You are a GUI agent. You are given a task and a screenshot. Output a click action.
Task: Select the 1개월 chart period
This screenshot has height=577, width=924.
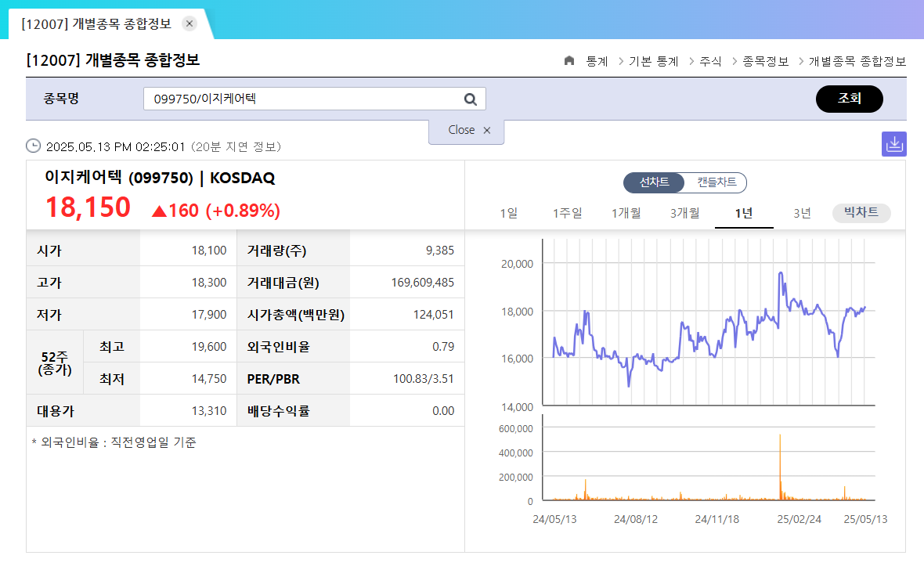(x=626, y=212)
